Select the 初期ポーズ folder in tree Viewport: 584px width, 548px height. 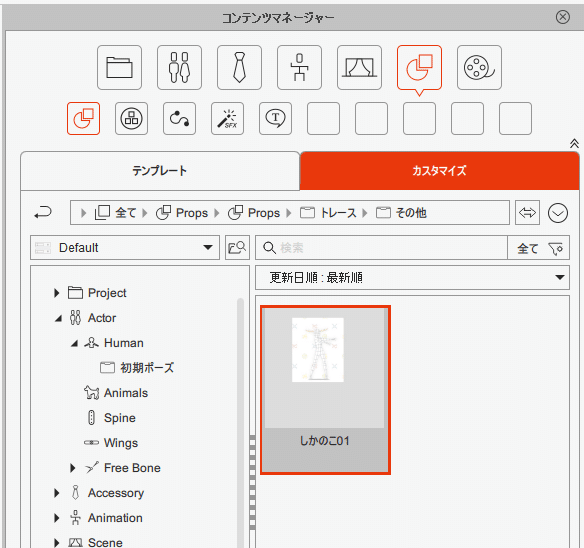[x=137, y=368]
